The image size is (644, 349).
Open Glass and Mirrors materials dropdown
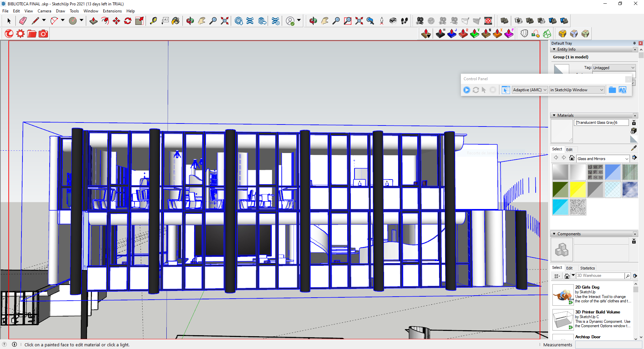pyautogui.click(x=603, y=159)
